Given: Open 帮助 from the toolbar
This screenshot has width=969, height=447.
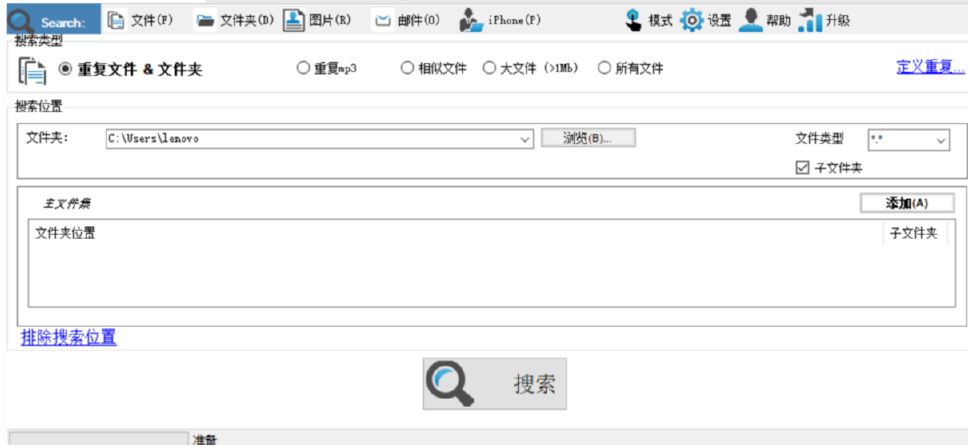Looking at the screenshot, I should click(778, 21).
